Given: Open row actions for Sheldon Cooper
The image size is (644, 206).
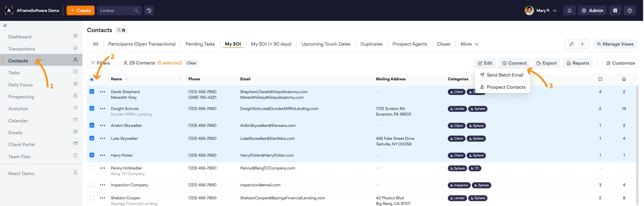Looking at the screenshot, I should click(x=102, y=198).
